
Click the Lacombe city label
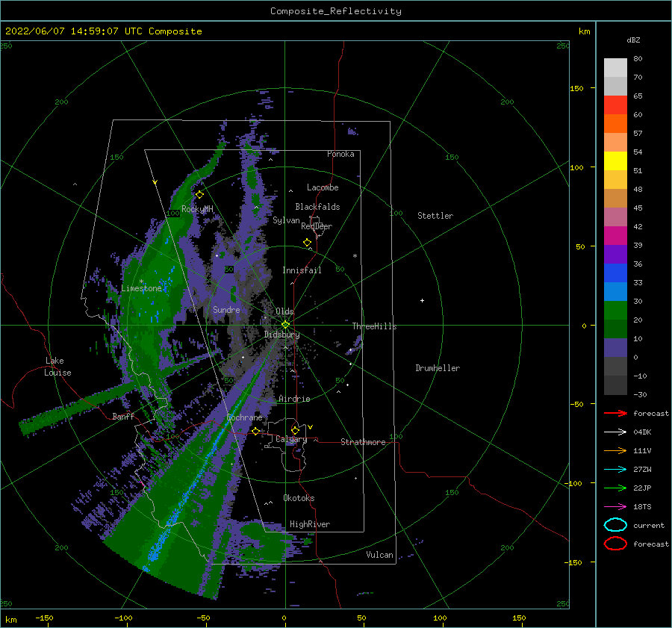(x=323, y=187)
